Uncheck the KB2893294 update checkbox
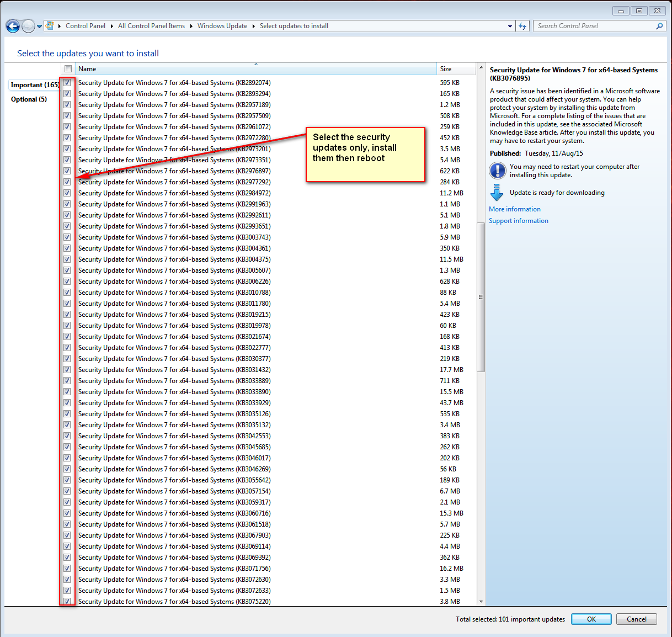The height and width of the screenshot is (637, 672). 67,94
